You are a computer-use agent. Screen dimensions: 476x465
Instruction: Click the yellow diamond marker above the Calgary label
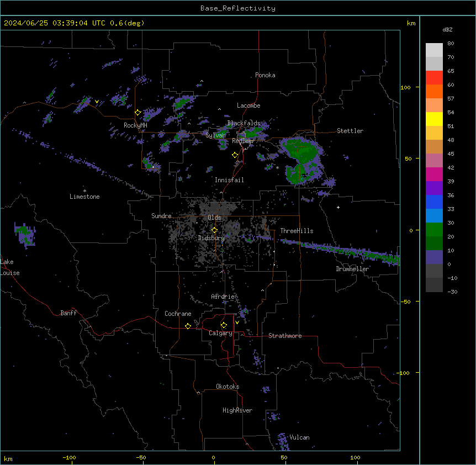[x=224, y=325]
